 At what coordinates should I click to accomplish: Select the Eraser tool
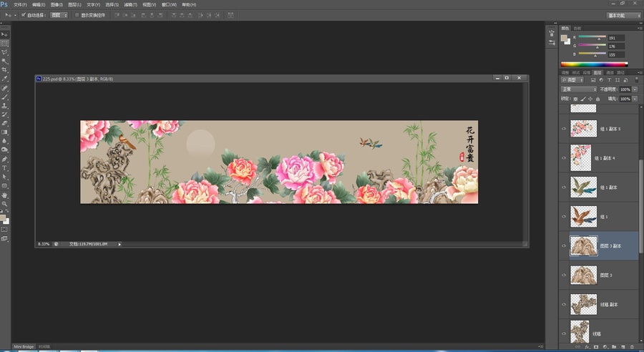click(x=4, y=123)
